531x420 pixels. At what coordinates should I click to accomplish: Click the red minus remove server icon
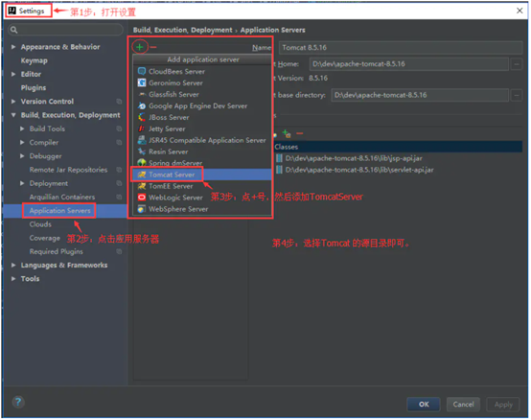pos(153,47)
